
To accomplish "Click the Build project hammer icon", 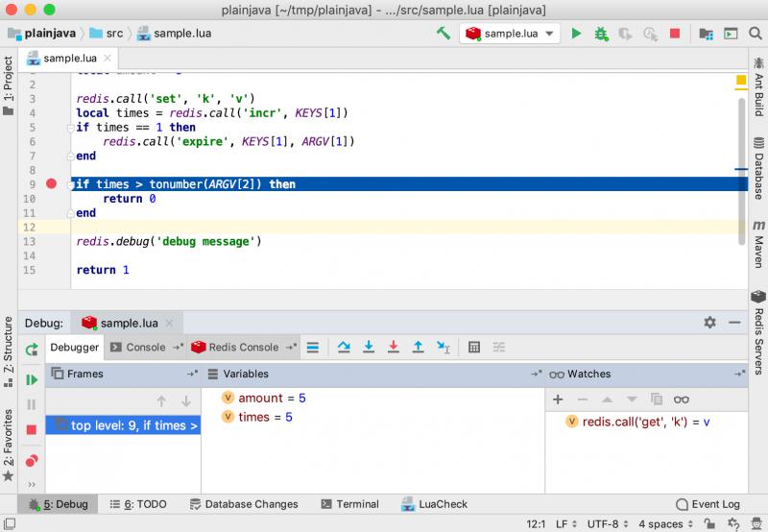I will [x=443, y=34].
